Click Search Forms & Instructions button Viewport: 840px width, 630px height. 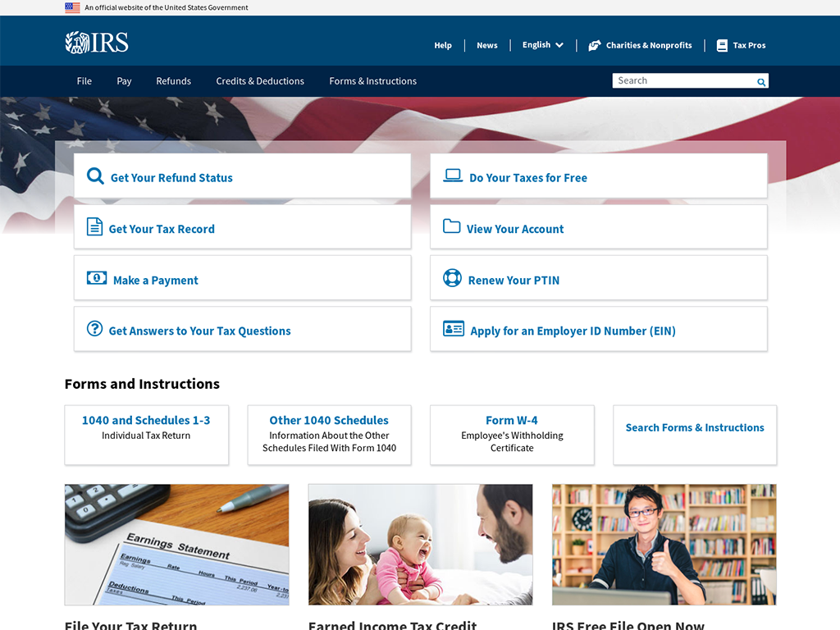click(x=694, y=428)
